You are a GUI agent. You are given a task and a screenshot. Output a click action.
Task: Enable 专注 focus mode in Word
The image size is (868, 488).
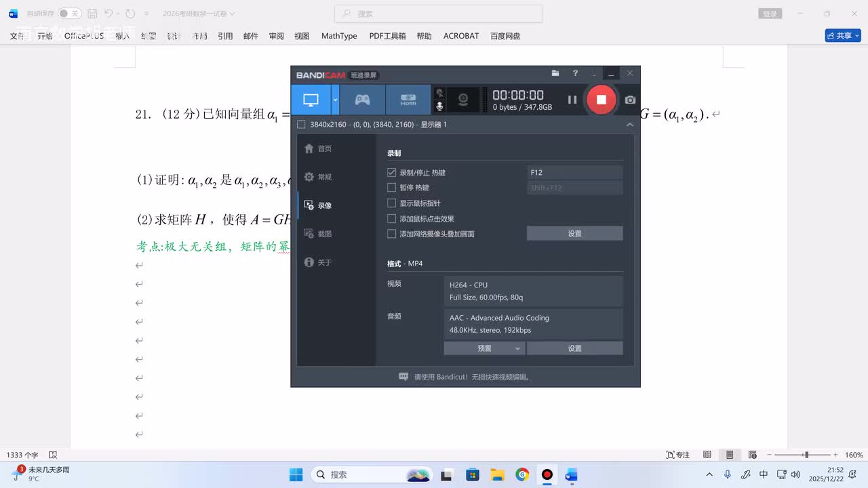point(678,455)
